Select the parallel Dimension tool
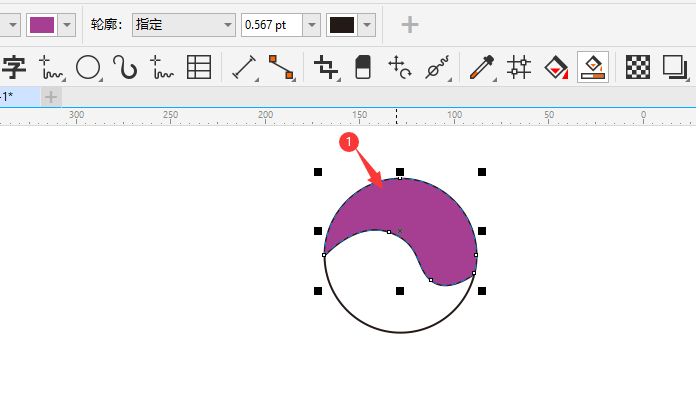Viewport: 696px width, 404px height. click(x=244, y=67)
